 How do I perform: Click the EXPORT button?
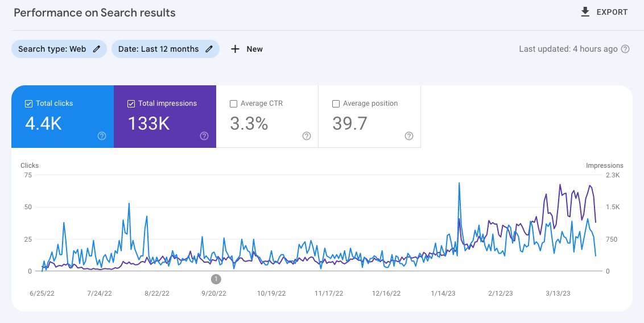604,12
